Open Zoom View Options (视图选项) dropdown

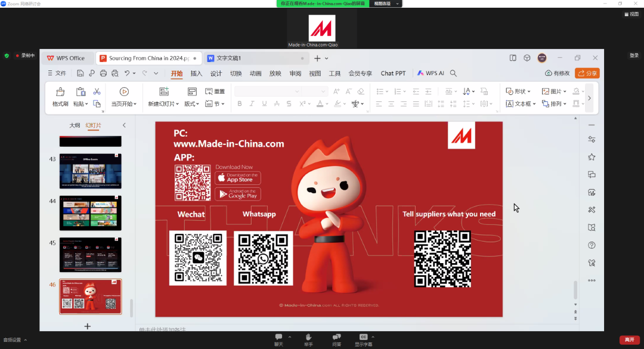point(386,4)
